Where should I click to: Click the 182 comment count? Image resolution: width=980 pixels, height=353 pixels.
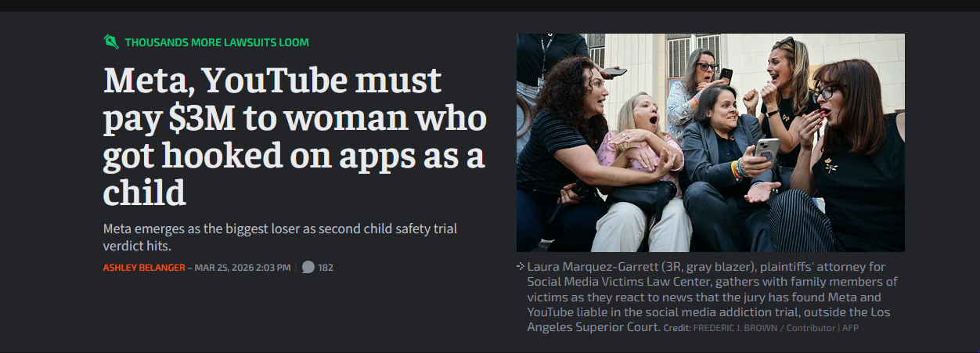pyautogui.click(x=326, y=268)
